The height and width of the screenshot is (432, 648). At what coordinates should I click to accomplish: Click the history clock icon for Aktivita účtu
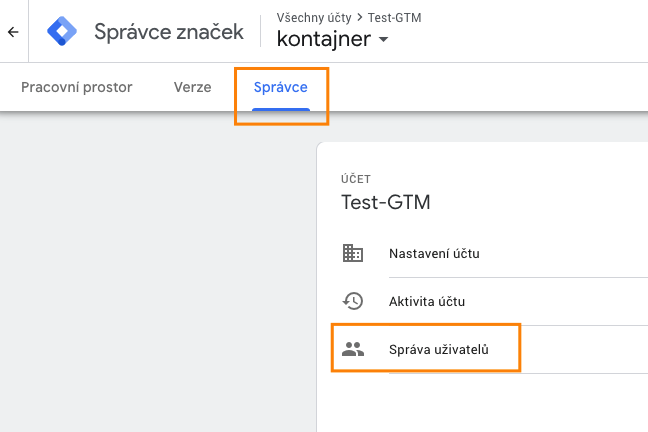(352, 301)
